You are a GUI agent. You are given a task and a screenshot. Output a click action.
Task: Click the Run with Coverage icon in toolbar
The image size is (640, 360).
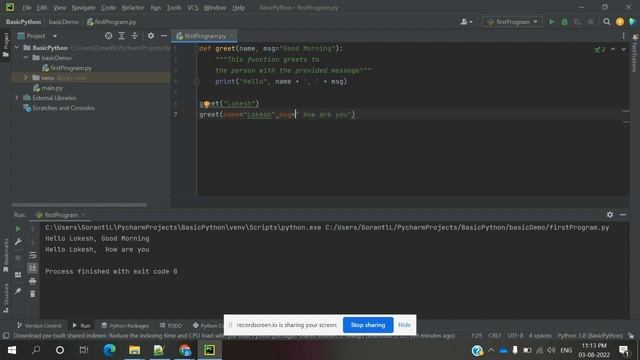(578, 22)
